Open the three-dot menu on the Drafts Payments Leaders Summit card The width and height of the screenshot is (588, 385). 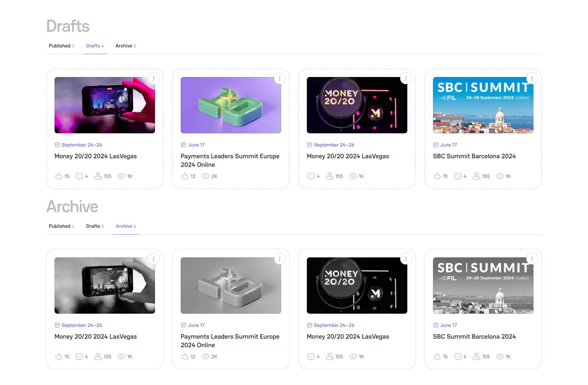(x=280, y=78)
